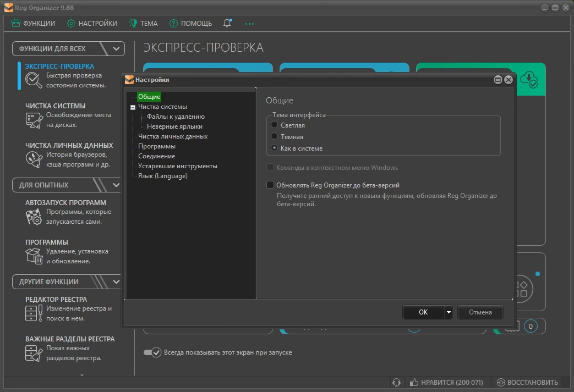
Task: Click the System Cleaning broom icon
Action: point(34,120)
